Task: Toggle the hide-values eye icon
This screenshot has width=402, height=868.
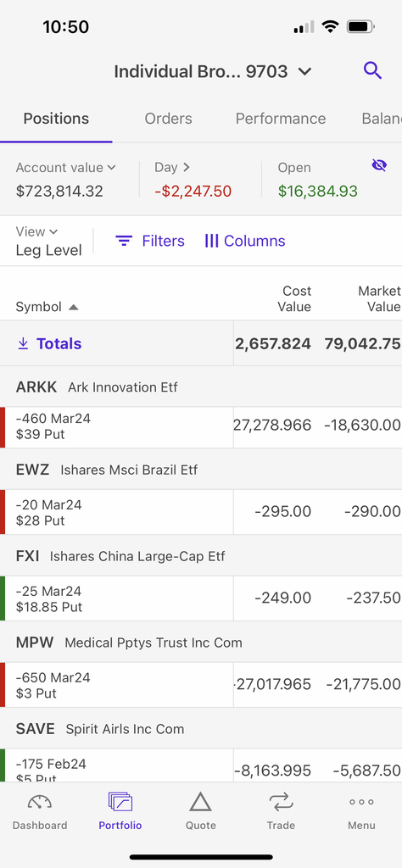Action: pyautogui.click(x=379, y=165)
